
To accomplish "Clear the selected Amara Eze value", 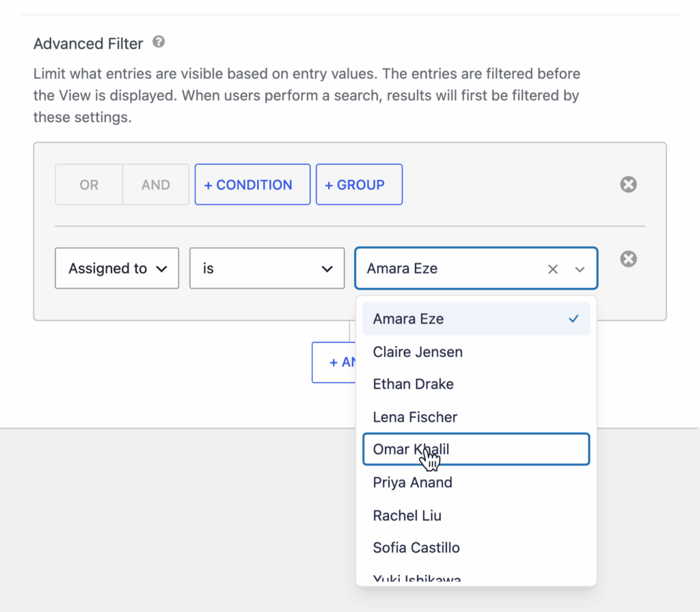I will click(x=552, y=269).
